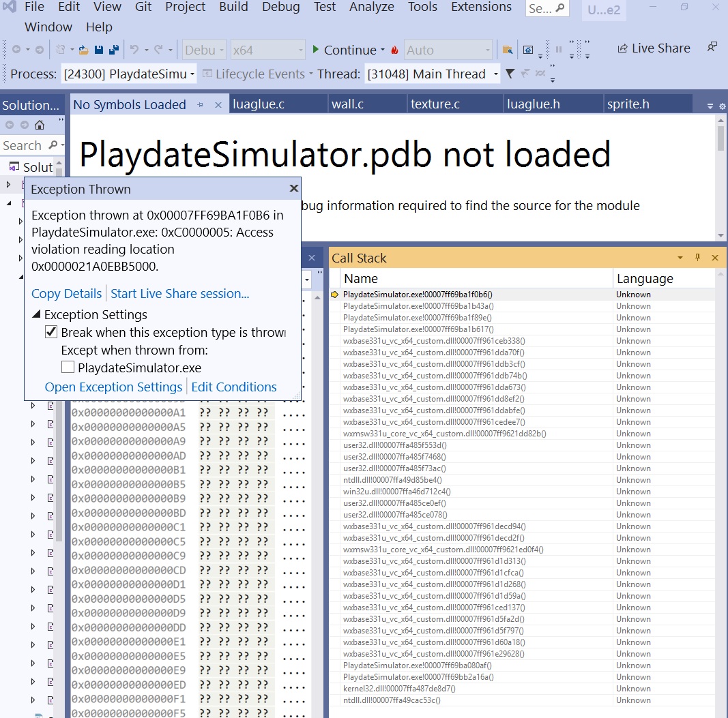728x718 pixels.
Task: Click the Open Exception Settings link
Action: pyautogui.click(x=113, y=387)
